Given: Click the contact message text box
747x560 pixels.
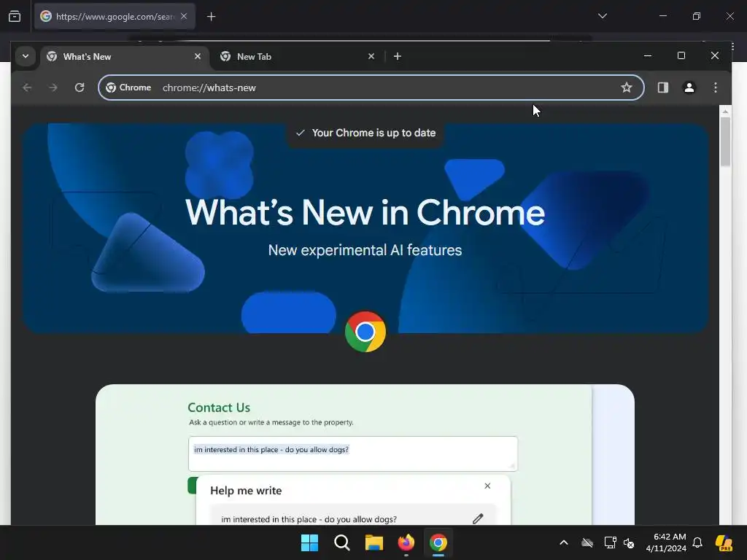Looking at the screenshot, I should (x=353, y=454).
